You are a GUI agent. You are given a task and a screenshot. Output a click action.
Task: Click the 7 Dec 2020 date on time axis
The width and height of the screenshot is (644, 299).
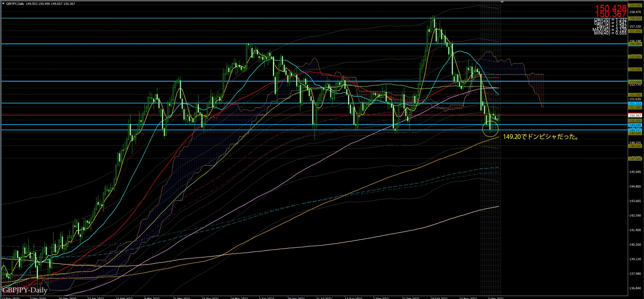pyautogui.click(x=38, y=298)
